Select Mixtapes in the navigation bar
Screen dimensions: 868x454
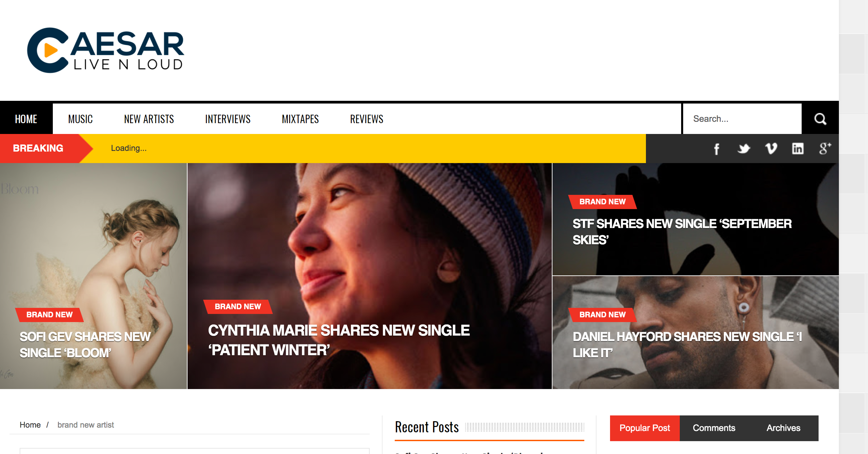(x=300, y=119)
